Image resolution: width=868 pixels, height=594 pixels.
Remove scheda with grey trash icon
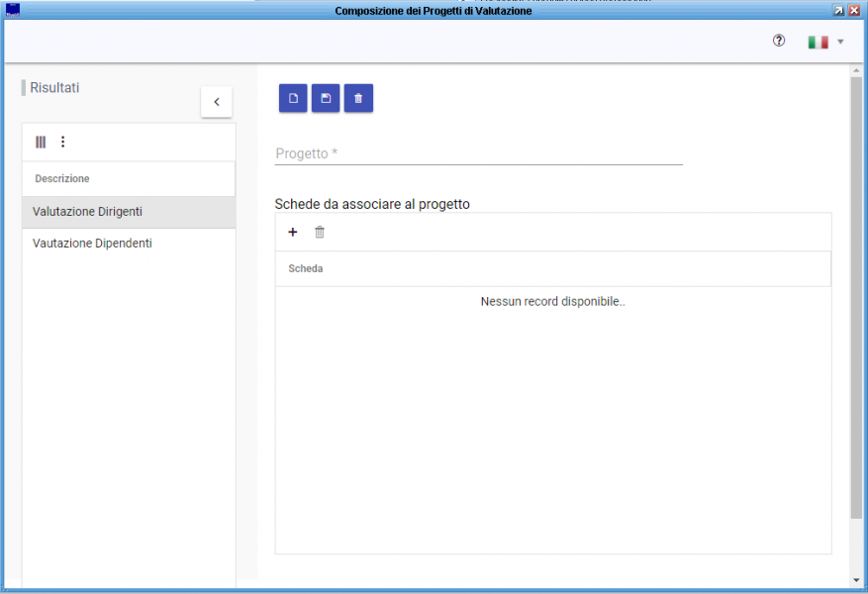pyautogui.click(x=320, y=232)
